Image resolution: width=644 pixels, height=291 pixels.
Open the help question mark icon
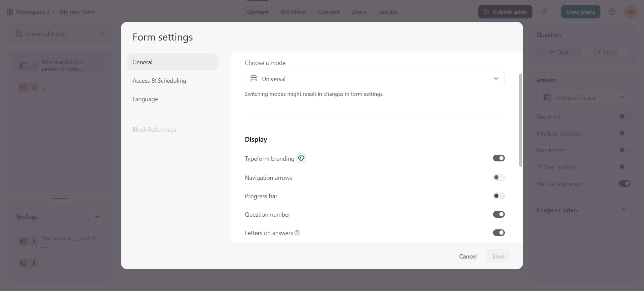point(612,12)
